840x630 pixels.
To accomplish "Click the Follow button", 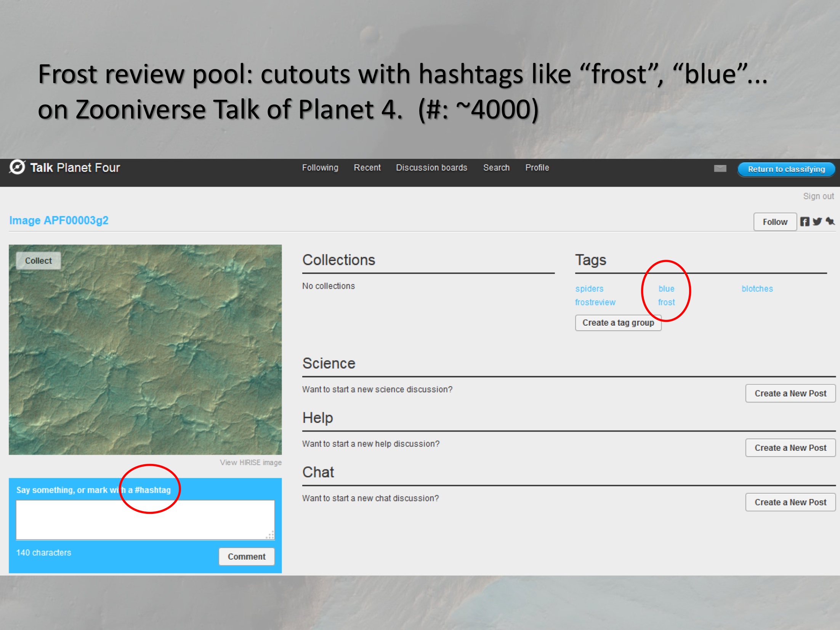I will 774,222.
